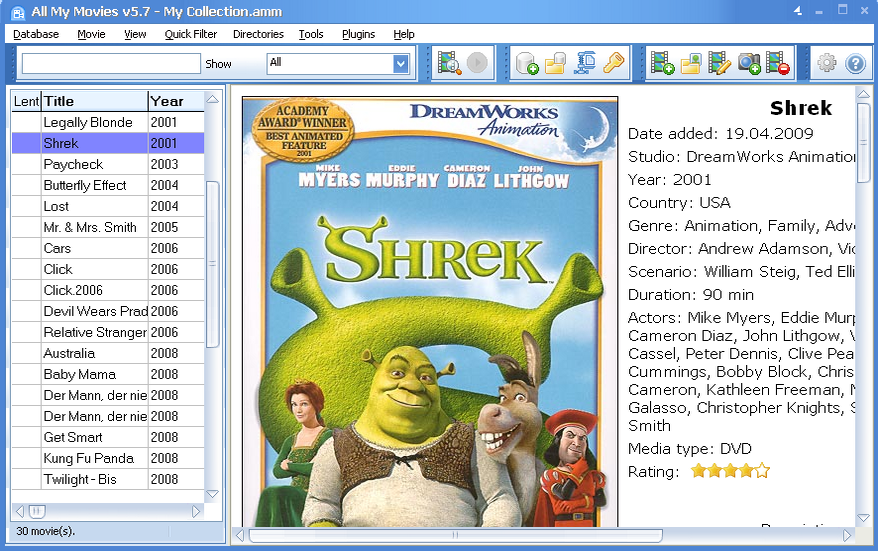Viewport: 878px width, 551px height.
Task: Select Cars in the movie list
Action: pos(108,248)
